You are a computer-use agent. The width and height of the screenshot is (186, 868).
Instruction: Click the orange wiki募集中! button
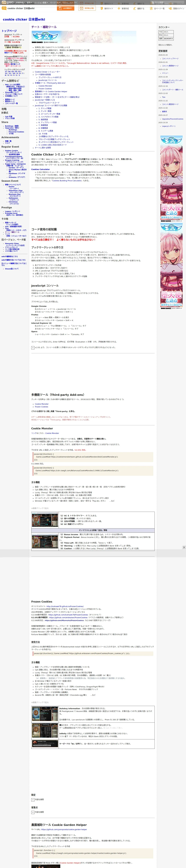click(65, 8)
